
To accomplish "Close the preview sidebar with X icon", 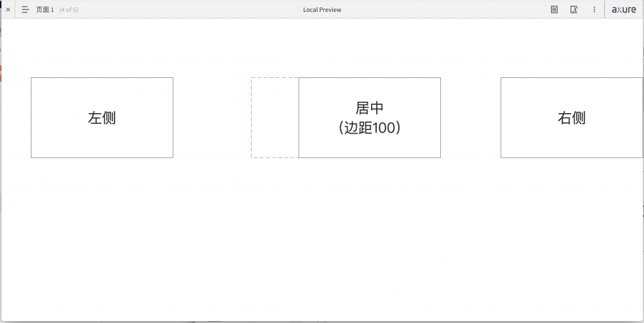I will [8, 9].
